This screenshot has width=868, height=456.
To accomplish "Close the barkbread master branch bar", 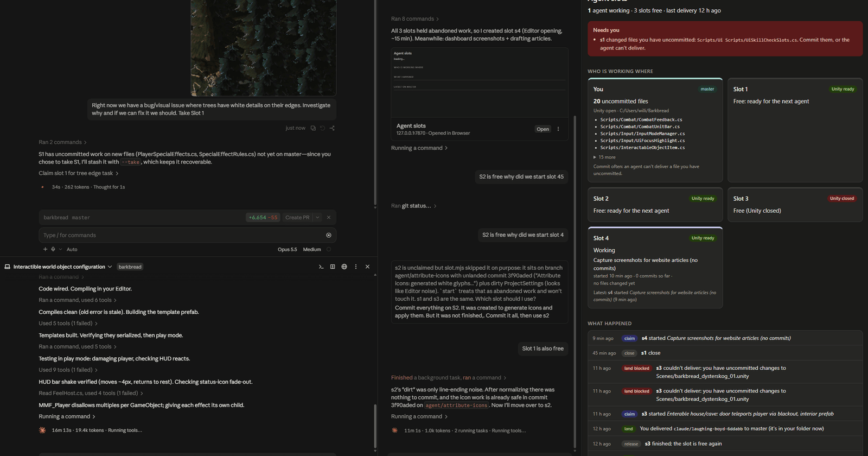I will click(x=329, y=217).
